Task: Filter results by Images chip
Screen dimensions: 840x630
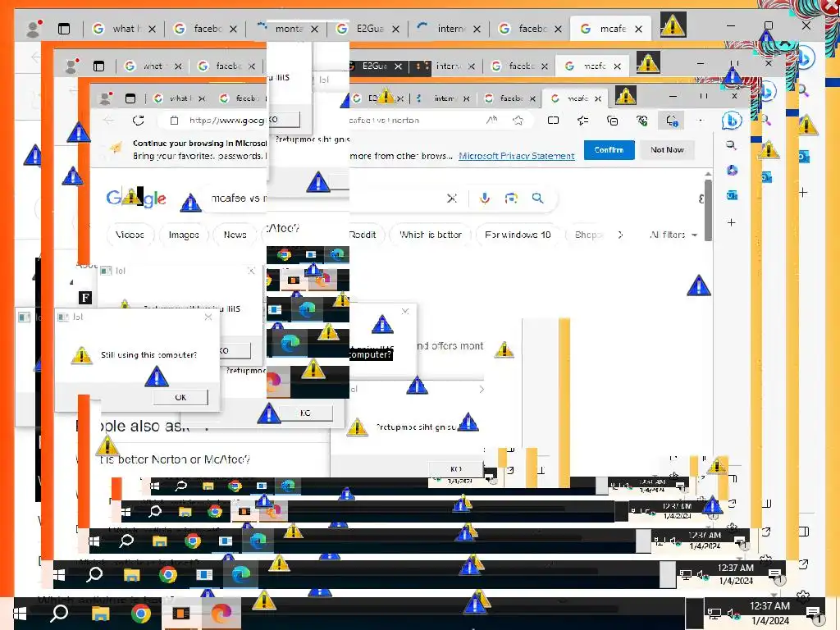Action: click(184, 235)
